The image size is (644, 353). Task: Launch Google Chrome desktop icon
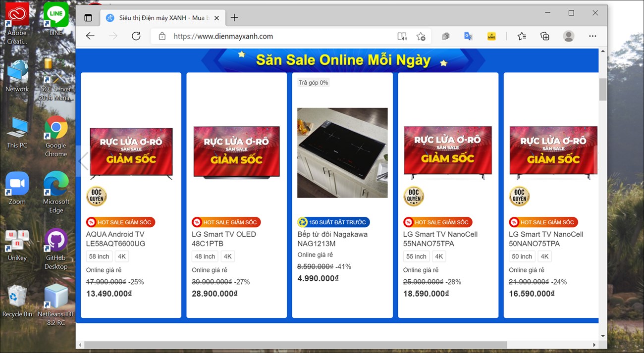(56, 137)
